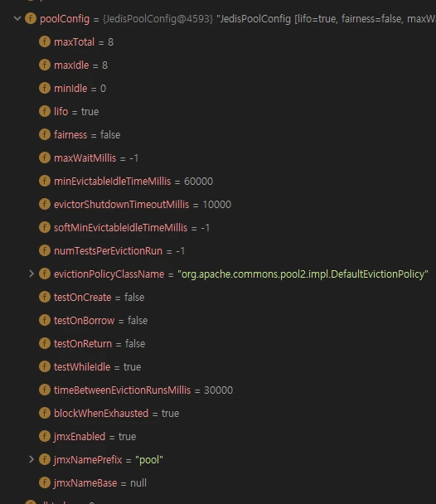Click the field icon beside timeBetweenEvictionRunsMillis
Screen dimensions: 436x504
[x=45, y=390]
